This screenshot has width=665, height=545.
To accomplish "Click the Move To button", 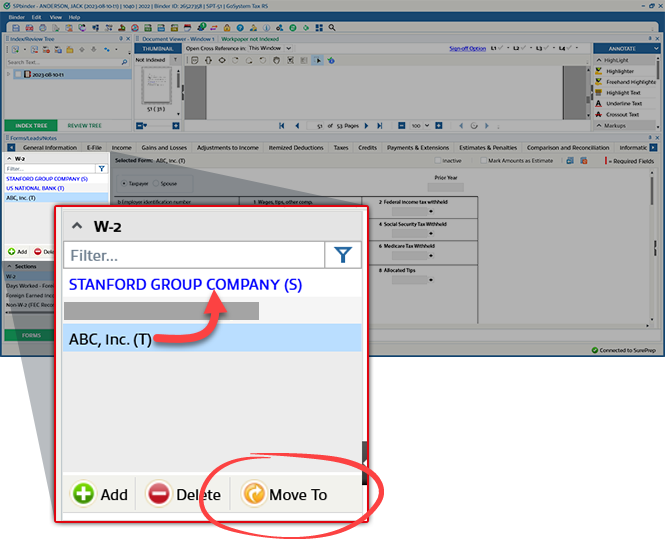I will click(284, 495).
